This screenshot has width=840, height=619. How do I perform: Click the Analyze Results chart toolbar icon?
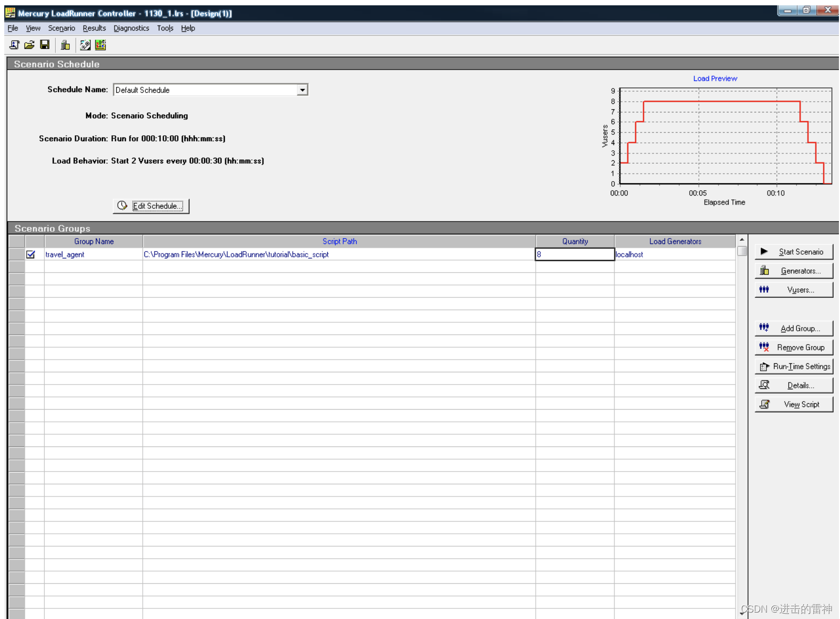(x=100, y=45)
